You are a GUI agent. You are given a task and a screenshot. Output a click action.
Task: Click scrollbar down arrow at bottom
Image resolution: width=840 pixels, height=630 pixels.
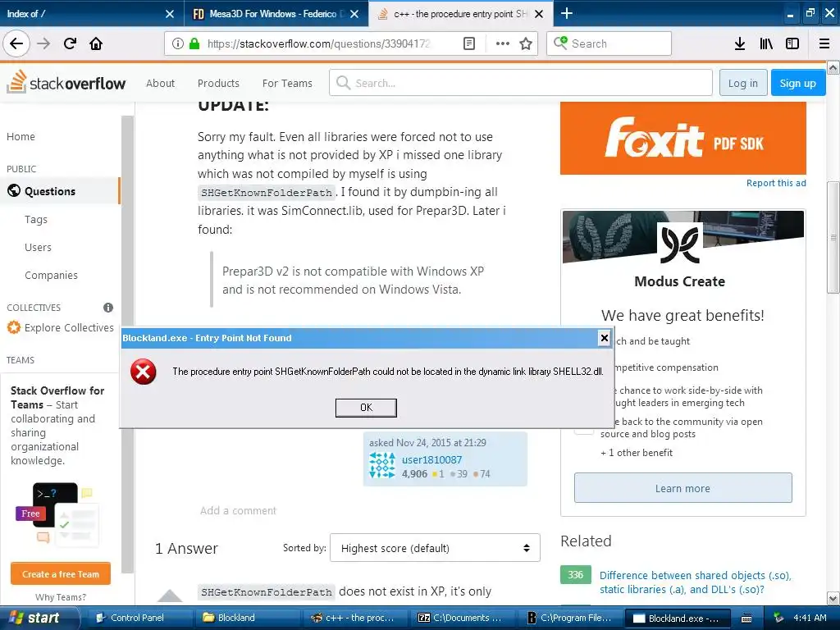pos(833,598)
